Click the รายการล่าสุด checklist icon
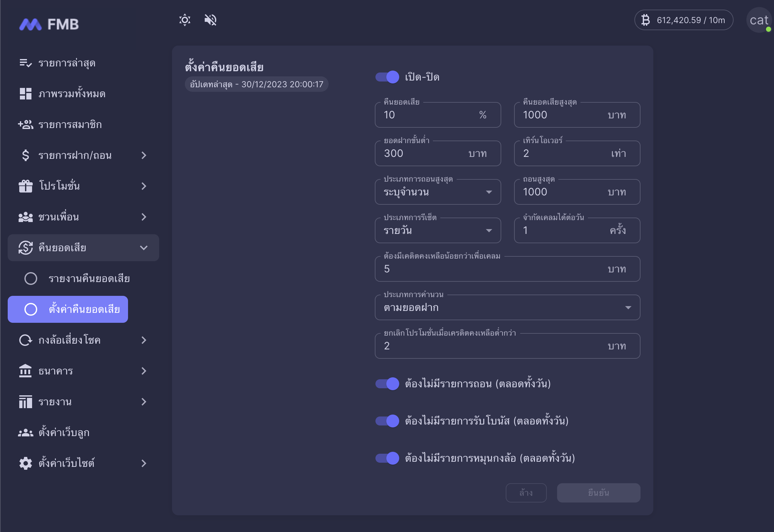Viewport: 774px width, 532px height. pos(26,63)
